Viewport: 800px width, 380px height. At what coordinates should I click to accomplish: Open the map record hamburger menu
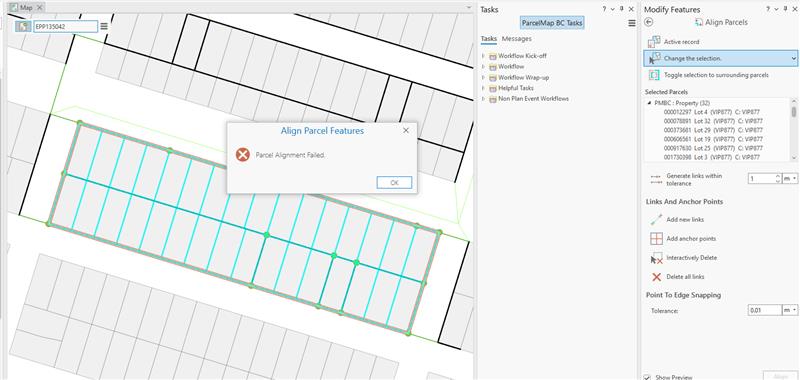[x=104, y=27]
